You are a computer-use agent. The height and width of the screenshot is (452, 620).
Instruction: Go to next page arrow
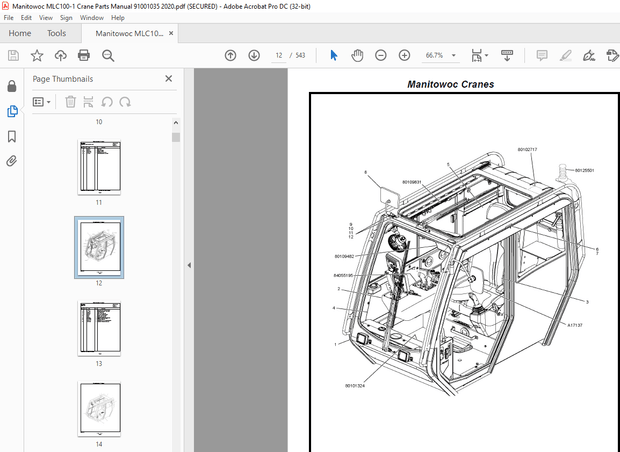coord(254,55)
